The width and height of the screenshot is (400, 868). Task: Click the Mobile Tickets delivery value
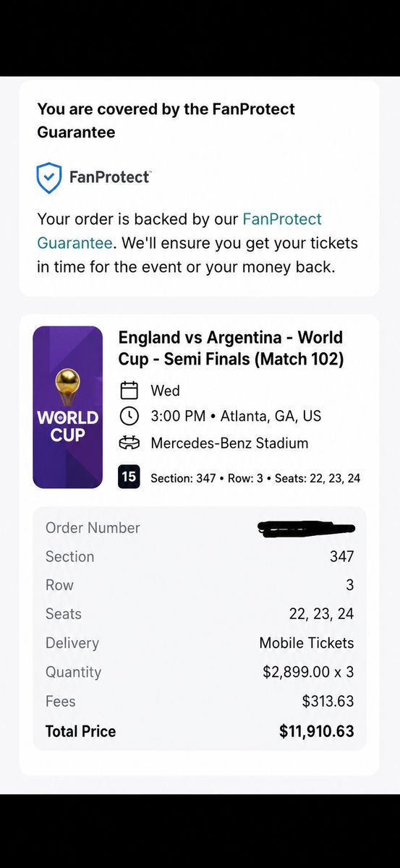[307, 643]
